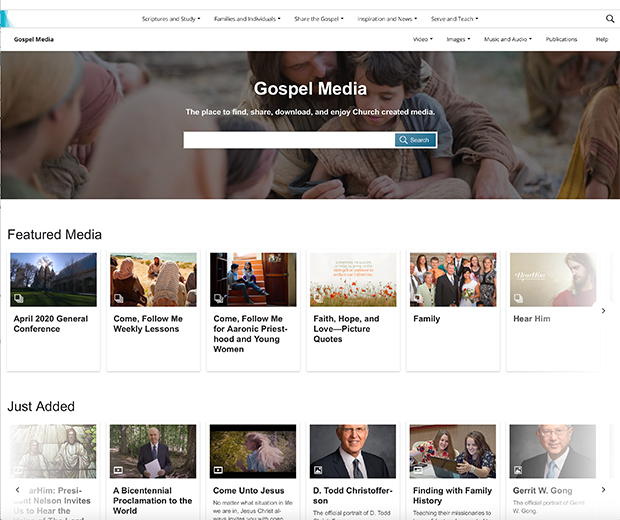The width and height of the screenshot is (620, 520).
Task: Open D. Todd Christofferson portrait thumbnail
Action: tap(353, 451)
